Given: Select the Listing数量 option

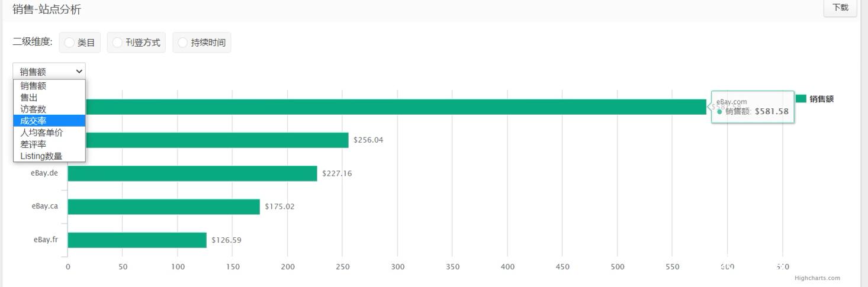Looking at the screenshot, I should point(41,156).
